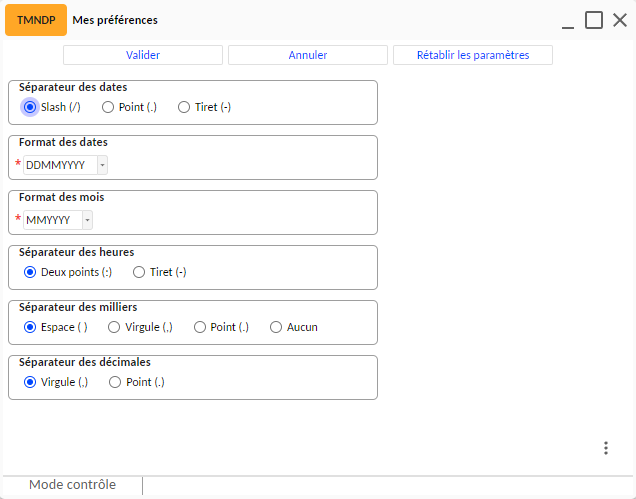
Task: Click the Mode contrôle status label
Action: (73, 484)
